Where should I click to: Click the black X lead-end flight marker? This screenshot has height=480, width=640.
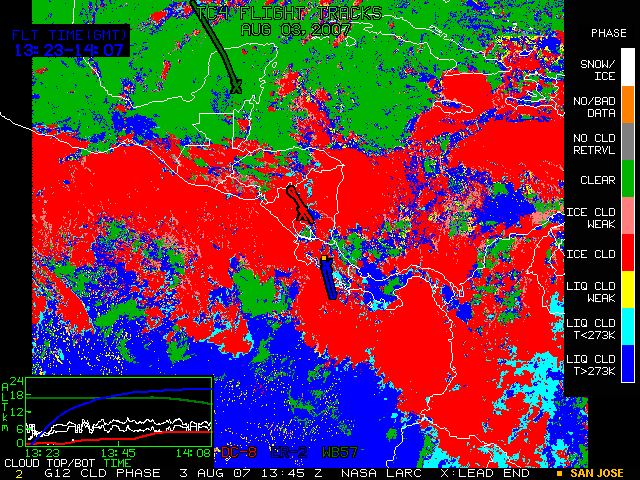pos(237,88)
